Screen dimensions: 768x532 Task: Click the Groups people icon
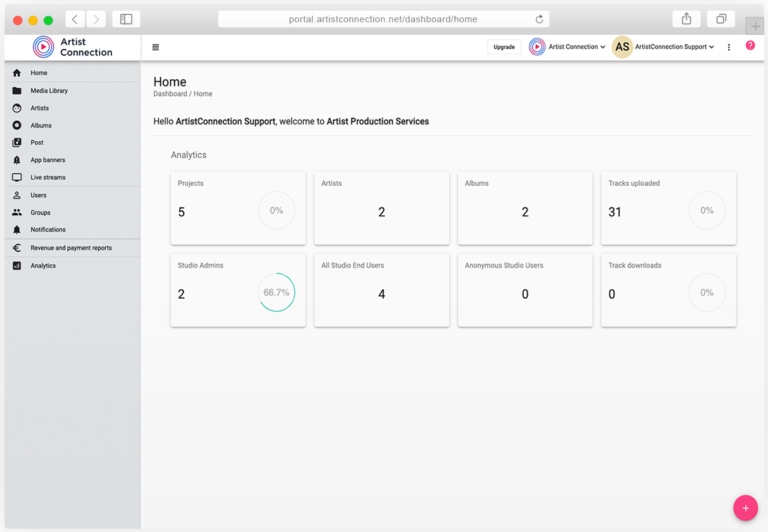point(17,213)
